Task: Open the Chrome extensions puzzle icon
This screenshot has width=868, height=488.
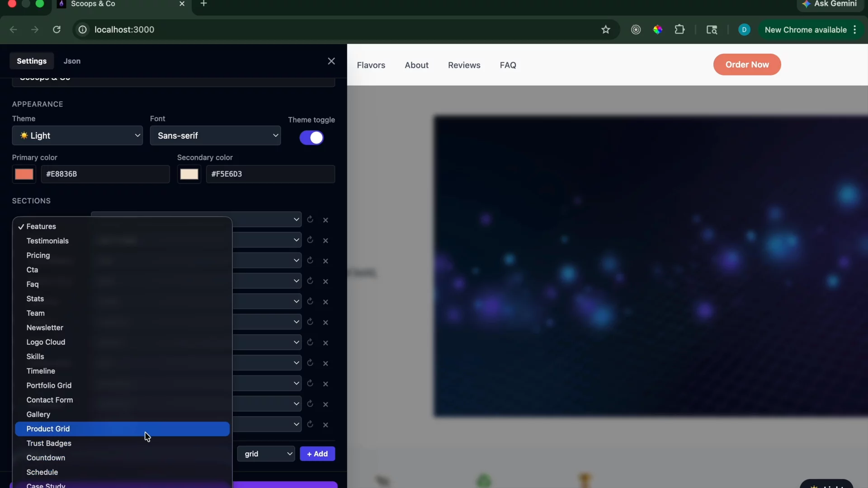Action: (x=679, y=30)
